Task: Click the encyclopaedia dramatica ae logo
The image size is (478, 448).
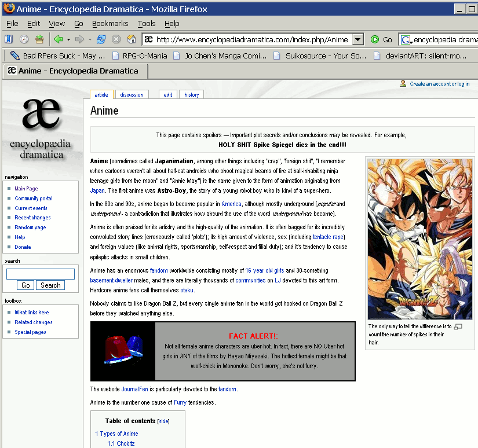Action: (x=41, y=128)
